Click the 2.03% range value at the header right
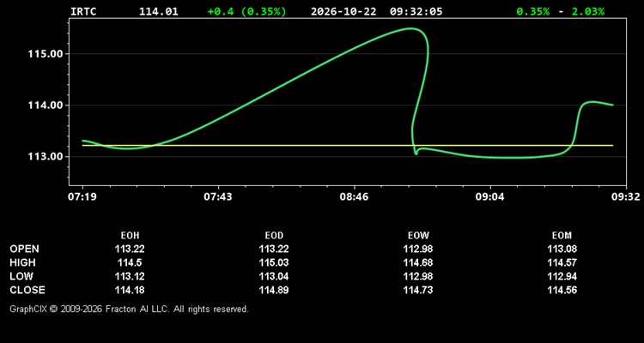Screen dimensions: 644x343 pos(588,11)
